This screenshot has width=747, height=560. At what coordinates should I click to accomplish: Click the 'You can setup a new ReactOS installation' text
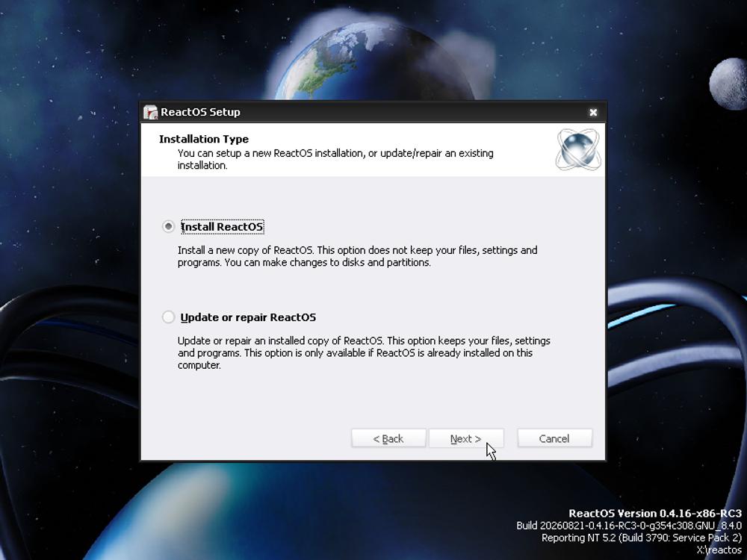pos(335,159)
